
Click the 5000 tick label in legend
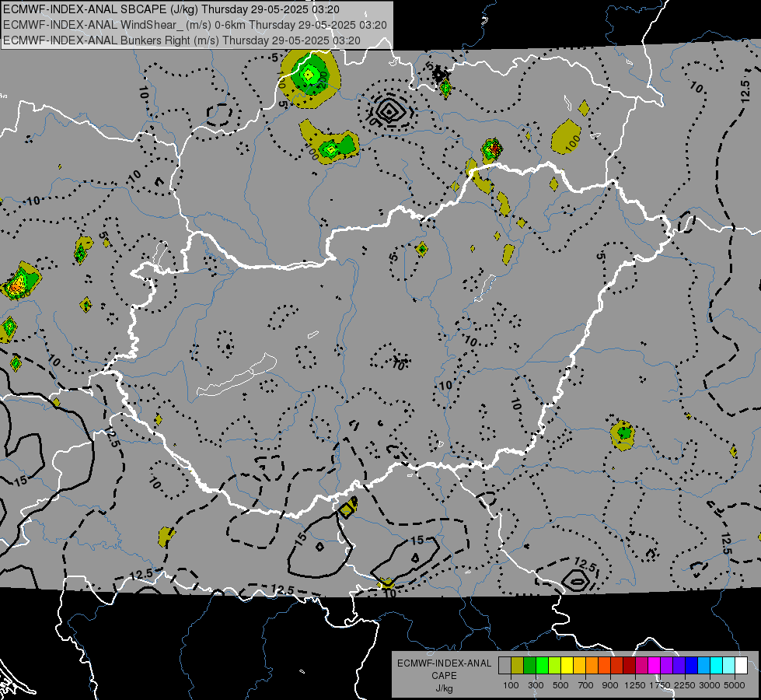[735, 685]
